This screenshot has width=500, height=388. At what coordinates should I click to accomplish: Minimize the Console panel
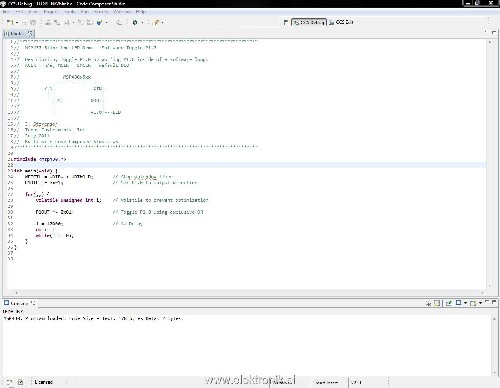pyautogui.click(x=487, y=302)
